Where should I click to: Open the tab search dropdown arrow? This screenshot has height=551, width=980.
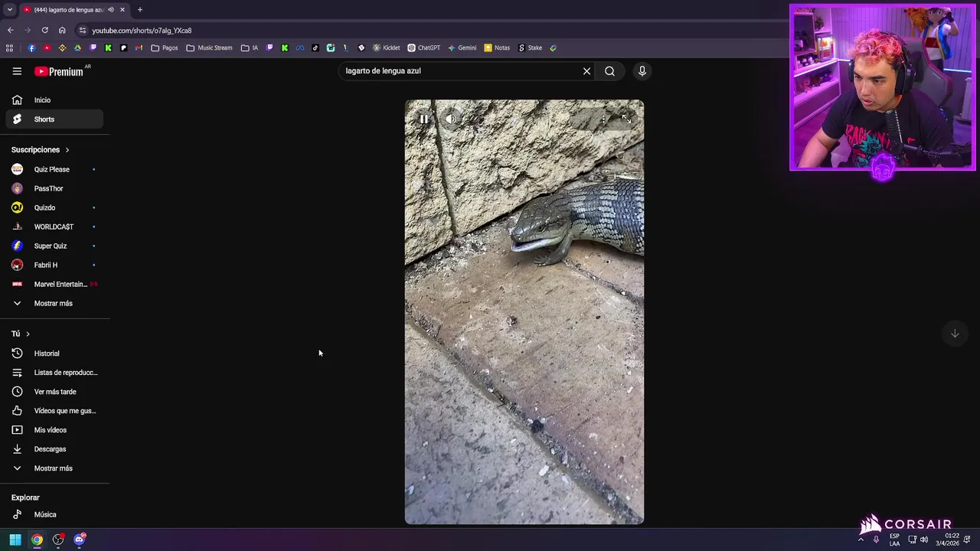tap(9, 10)
